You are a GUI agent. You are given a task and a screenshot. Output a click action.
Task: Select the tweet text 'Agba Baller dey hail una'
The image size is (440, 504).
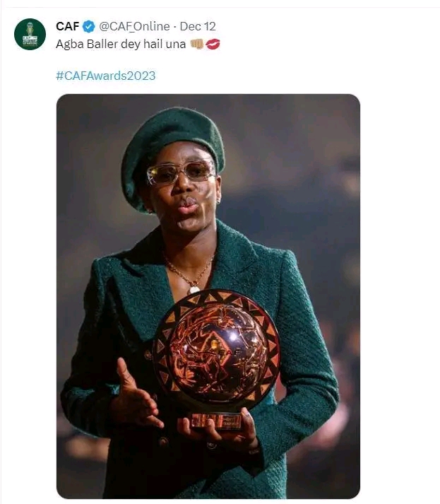coord(121,44)
